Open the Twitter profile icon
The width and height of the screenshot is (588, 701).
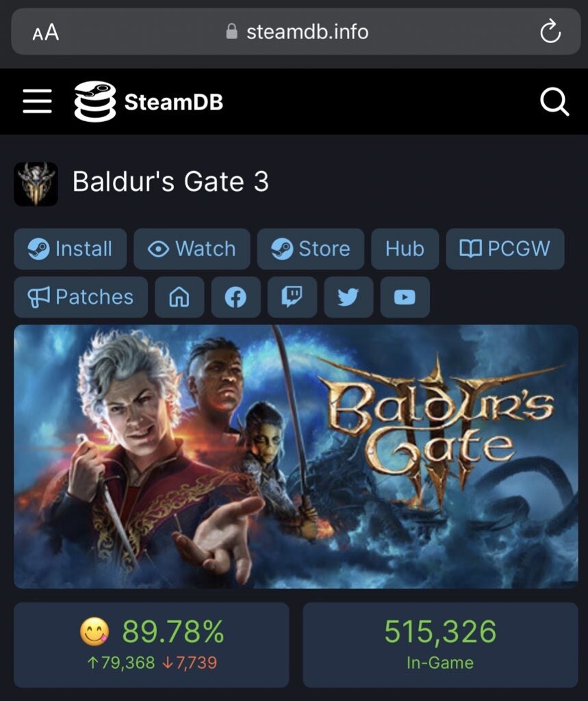[348, 297]
